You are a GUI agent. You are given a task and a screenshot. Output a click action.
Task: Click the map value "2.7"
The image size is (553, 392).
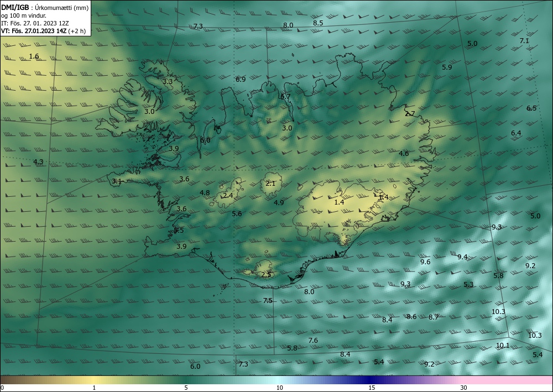point(410,114)
